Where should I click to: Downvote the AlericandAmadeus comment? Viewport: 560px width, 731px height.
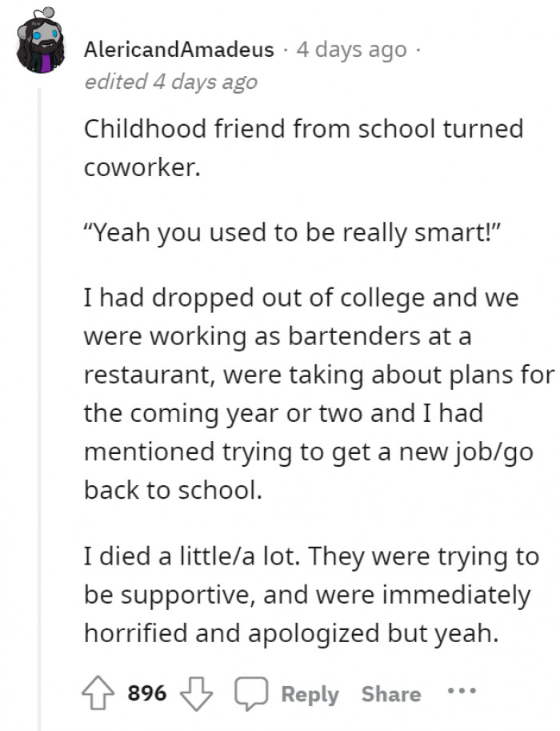point(191,693)
